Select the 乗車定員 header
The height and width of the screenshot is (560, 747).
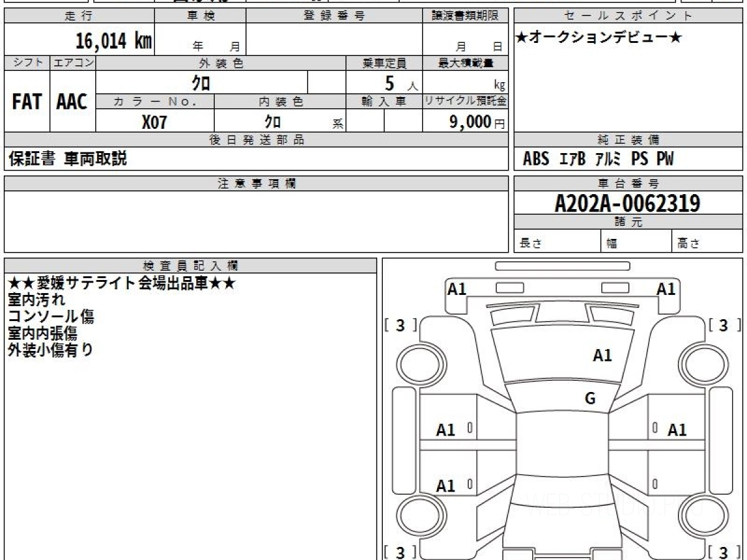click(x=384, y=63)
